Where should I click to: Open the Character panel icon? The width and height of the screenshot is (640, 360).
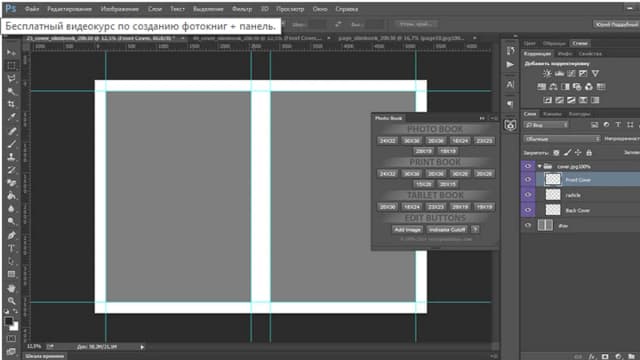[510, 84]
